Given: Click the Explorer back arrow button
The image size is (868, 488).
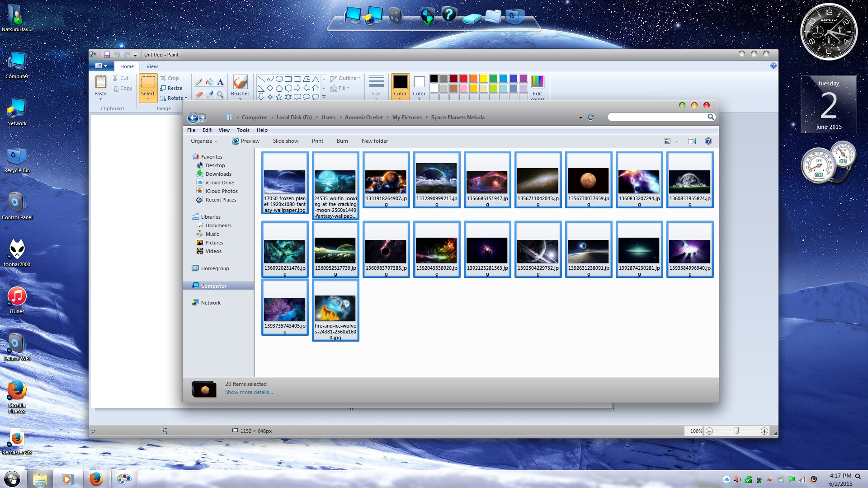Looking at the screenshot, I should (x=193, y=118).
